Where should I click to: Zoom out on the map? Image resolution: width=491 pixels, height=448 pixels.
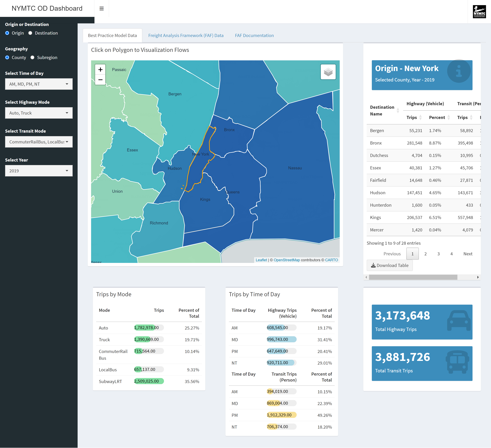(x=100, y=80)
